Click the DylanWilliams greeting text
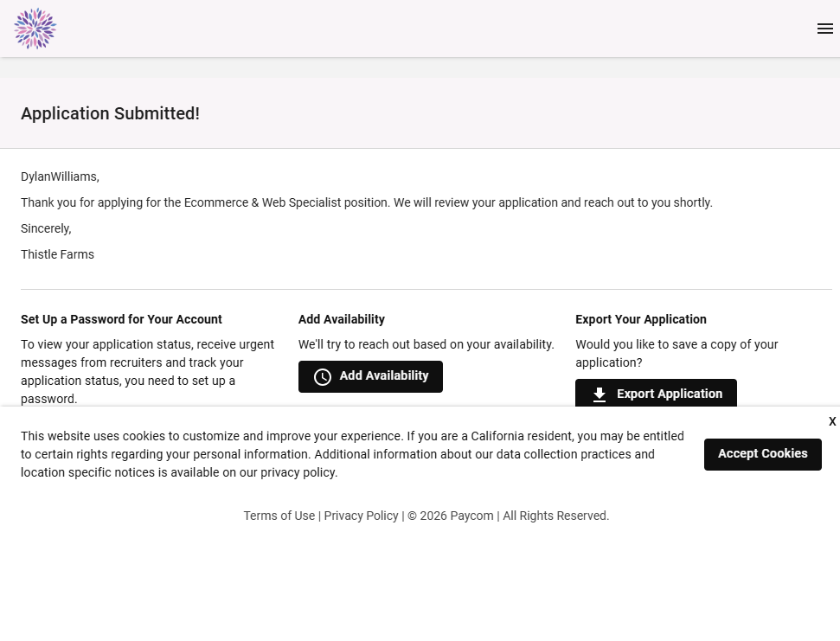 [x=60, y=176]
